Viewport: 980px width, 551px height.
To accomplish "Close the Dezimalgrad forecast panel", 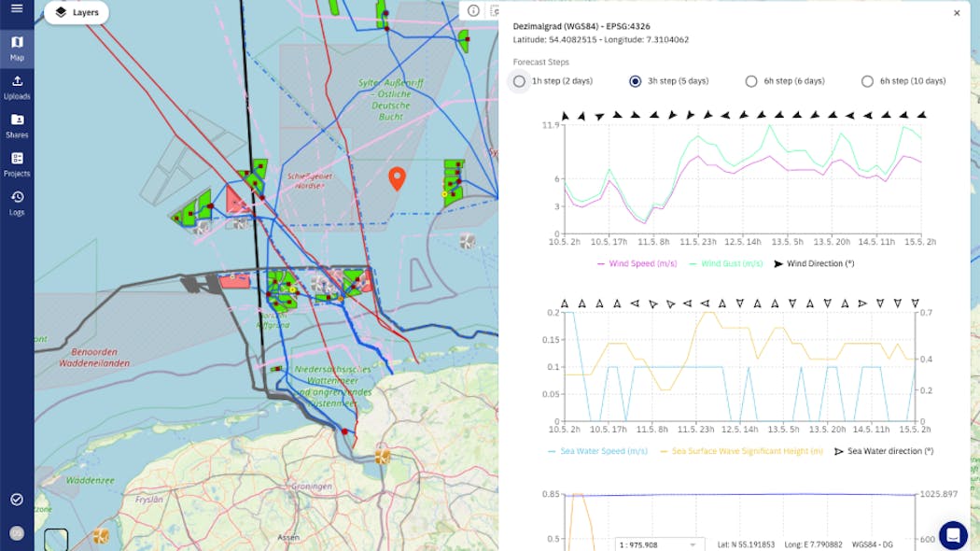I will pyautogui.click(x=956, y=13).
